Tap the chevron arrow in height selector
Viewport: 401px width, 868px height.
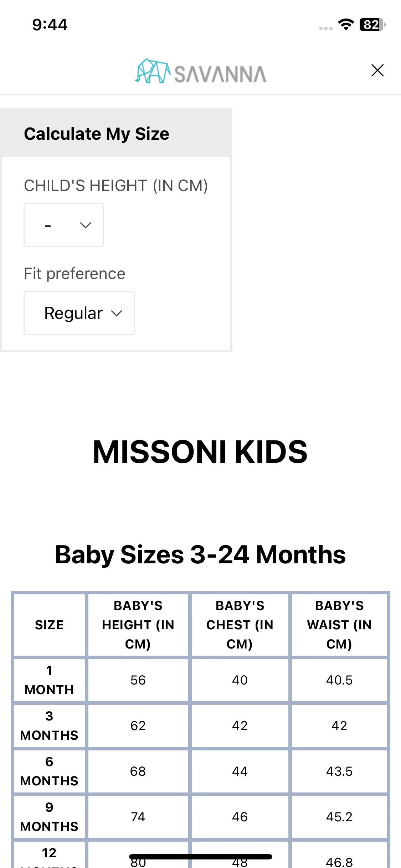coord(86,225)
